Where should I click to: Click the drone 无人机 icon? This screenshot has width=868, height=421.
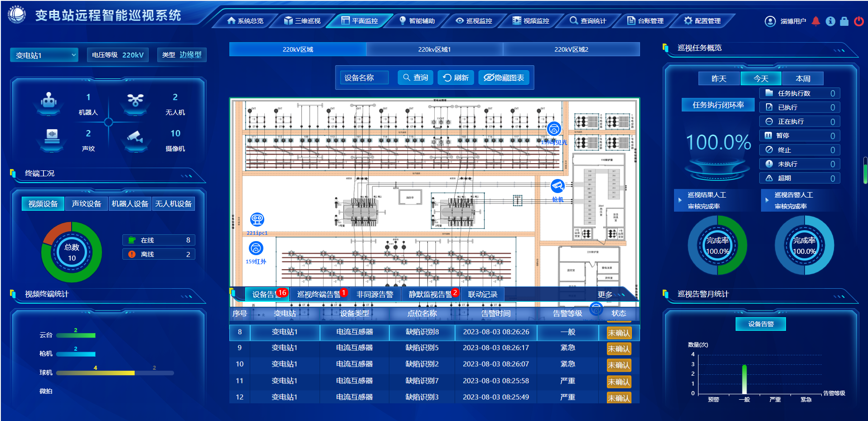click(135, 100)
